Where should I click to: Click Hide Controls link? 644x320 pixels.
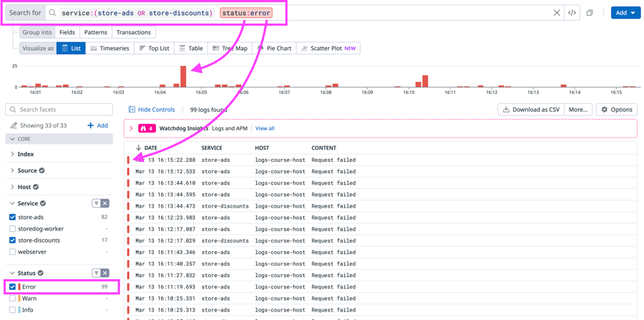[157, 110]
